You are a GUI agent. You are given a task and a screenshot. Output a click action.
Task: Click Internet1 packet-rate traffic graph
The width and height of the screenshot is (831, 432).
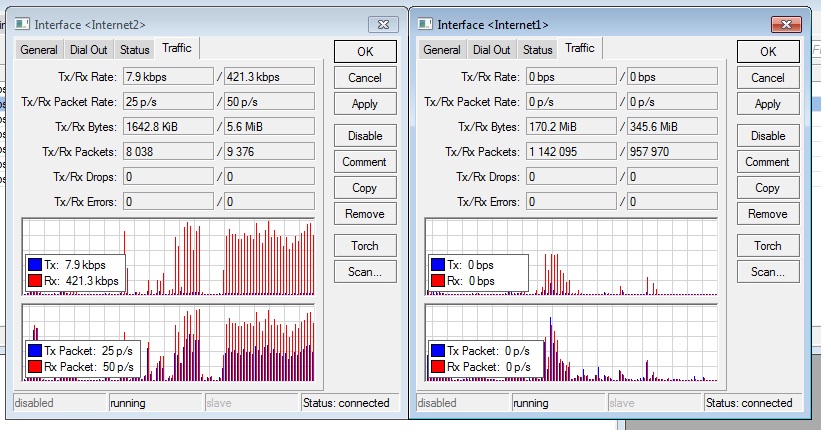[x=571, y=342]
